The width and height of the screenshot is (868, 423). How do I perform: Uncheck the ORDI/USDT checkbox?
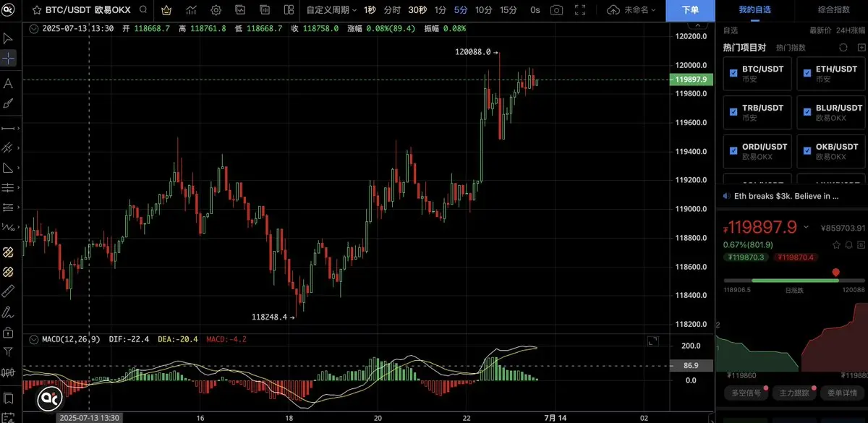pos(733,151)
